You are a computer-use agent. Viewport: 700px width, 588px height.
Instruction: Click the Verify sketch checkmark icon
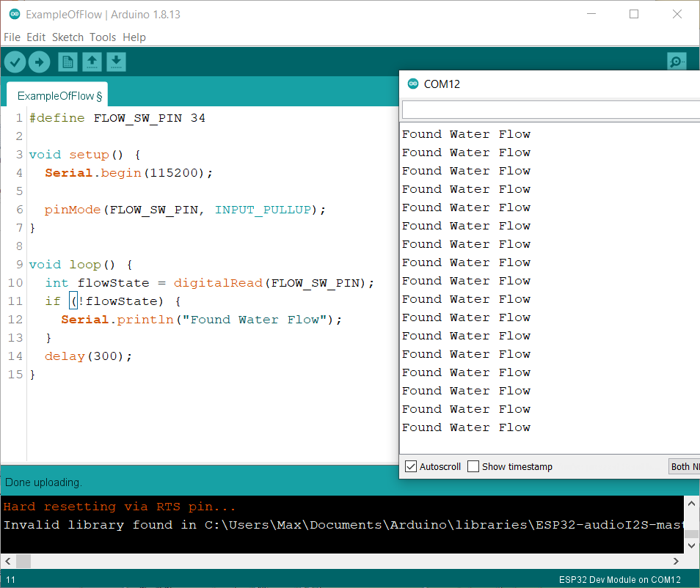click(x=15, y=62)
